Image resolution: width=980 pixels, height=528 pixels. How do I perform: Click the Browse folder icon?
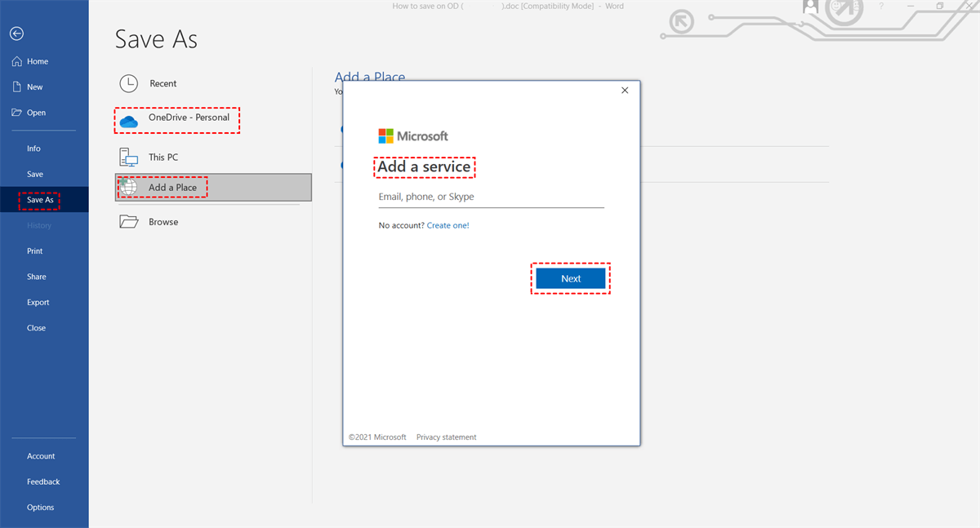click(129, 221)
